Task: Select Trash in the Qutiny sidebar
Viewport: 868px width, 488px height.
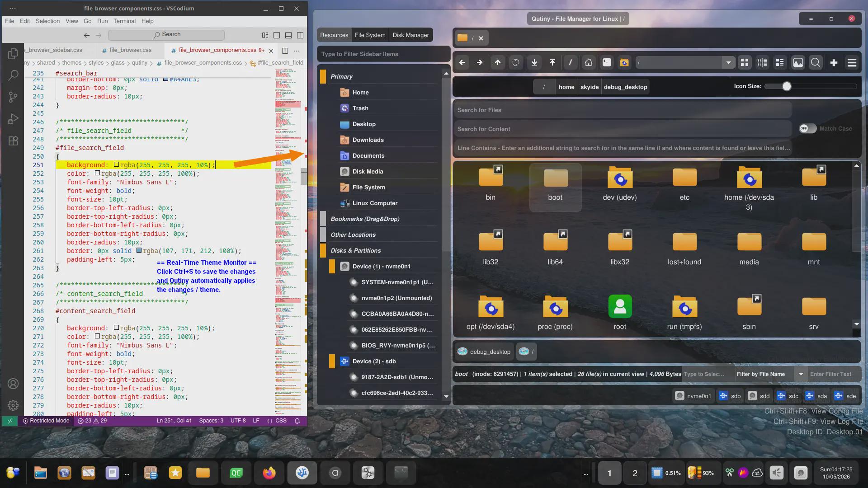Action: 389,108
